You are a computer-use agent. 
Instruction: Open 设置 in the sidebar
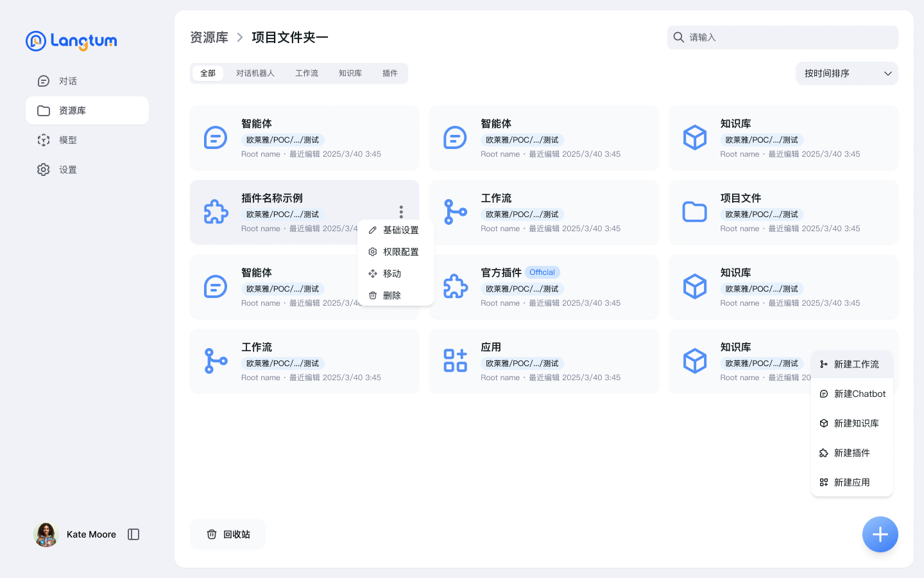[67, 170]
